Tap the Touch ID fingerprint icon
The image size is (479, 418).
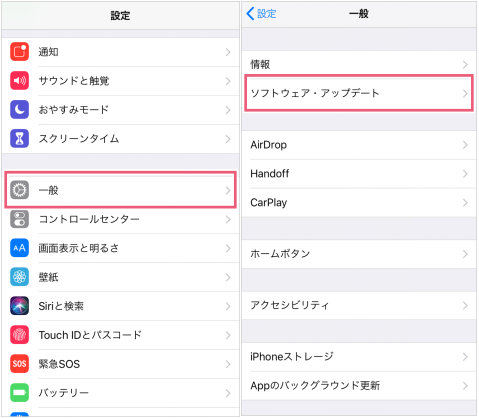pos(19,335)
